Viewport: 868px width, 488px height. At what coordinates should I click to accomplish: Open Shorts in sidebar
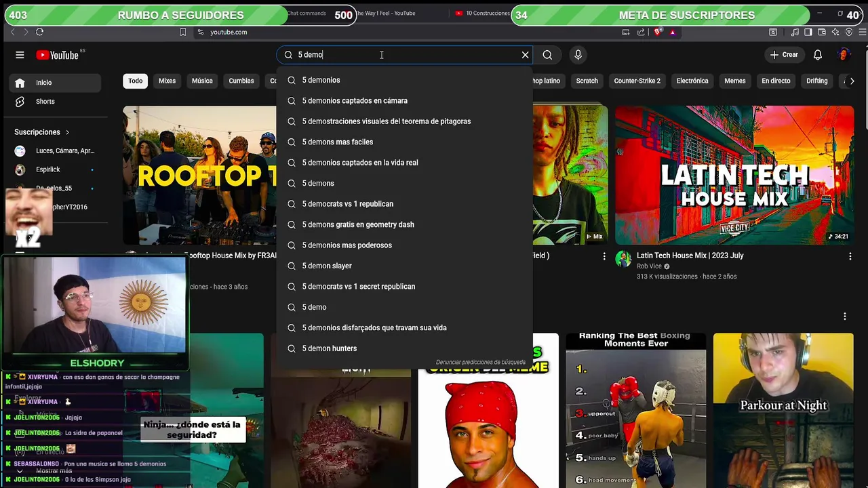(x=55, y=102)
